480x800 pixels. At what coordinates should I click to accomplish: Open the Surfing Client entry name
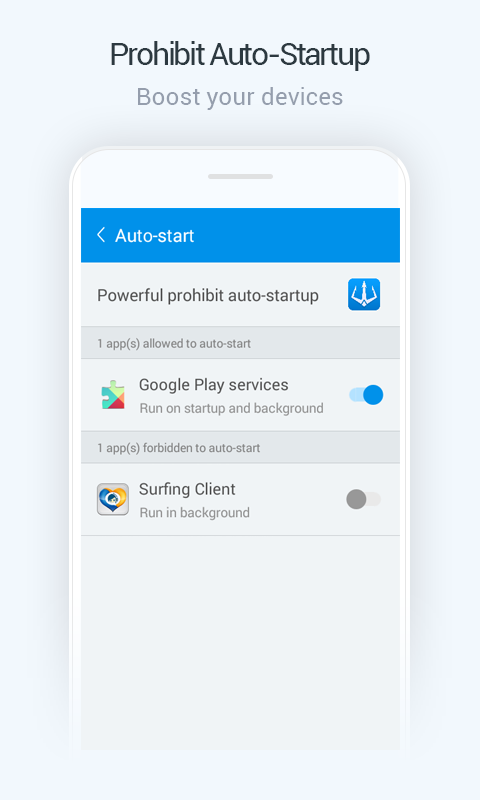pyautogui.click(x=187, y=489)
